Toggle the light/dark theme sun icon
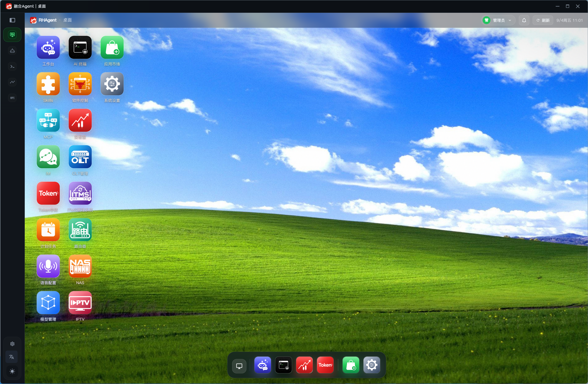This screenshot has height=384, width=588. (12, 371)
